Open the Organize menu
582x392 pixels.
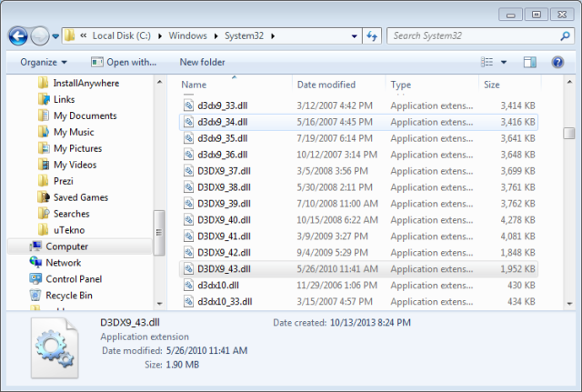[x=44, y=62]
